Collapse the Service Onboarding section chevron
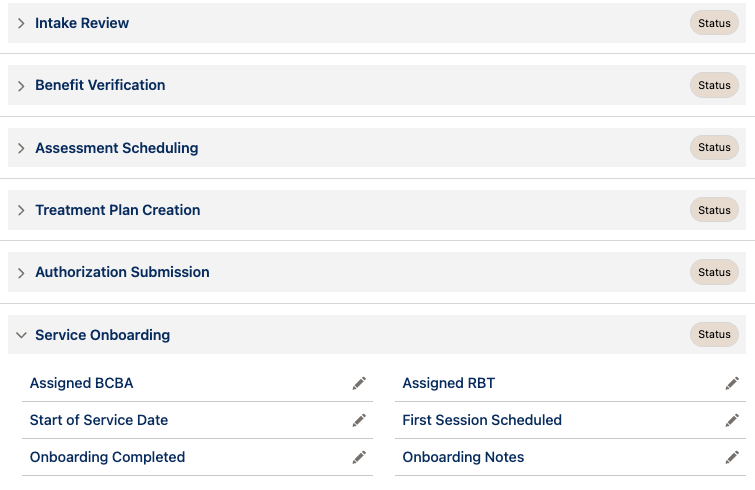Screen dimensions: 755x490 tap(21, 335)
